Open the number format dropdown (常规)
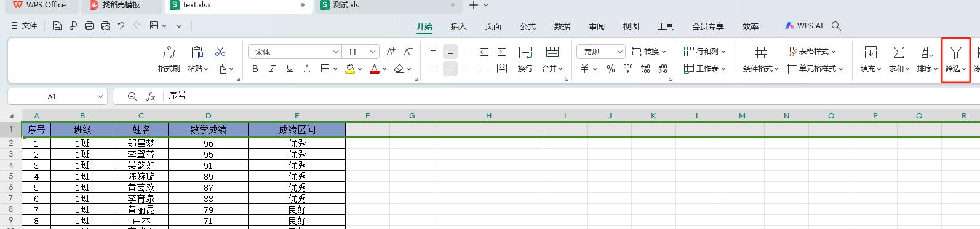Screen dimensions: 980x229 click(601, 52)
